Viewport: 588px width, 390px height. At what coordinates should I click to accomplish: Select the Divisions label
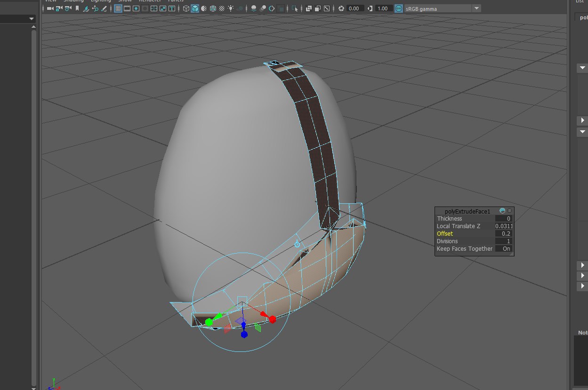click(447, 241)
